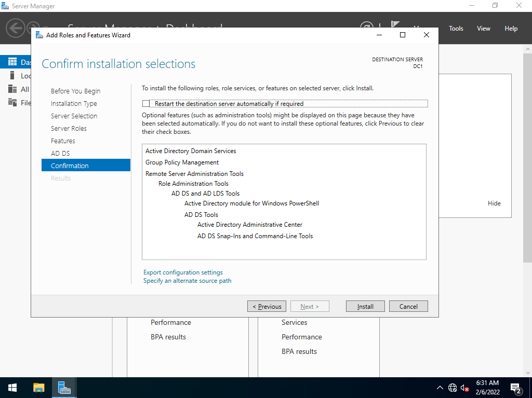532x398 pixels.
Task: Click network globe tray icon
Action: click(x=453, y=388)
